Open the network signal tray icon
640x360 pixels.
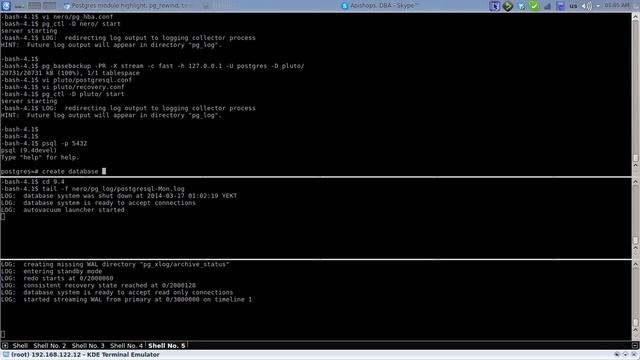click(x=547, y=6)
